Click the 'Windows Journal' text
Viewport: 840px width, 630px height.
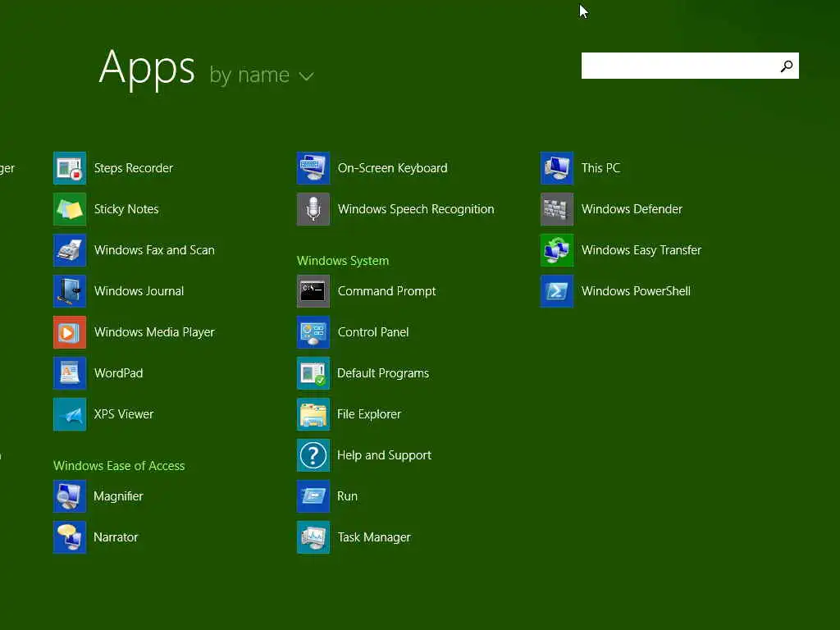point(139,291)
